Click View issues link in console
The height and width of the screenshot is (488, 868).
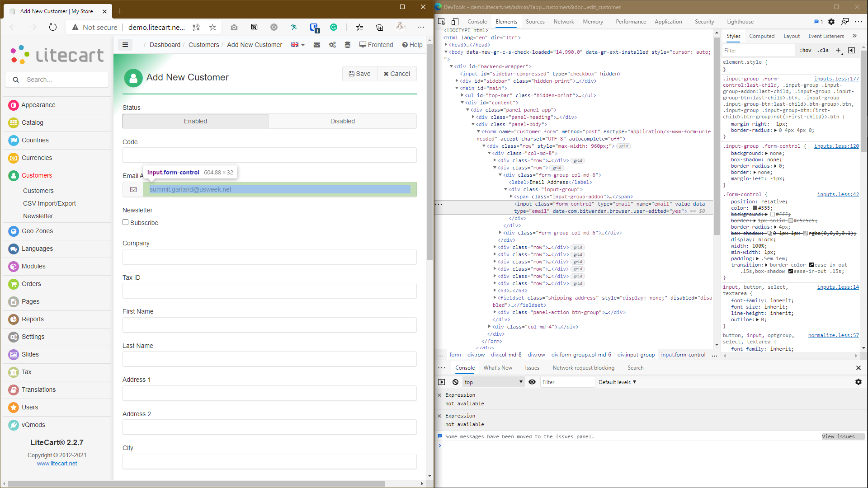tap(838, 436)
